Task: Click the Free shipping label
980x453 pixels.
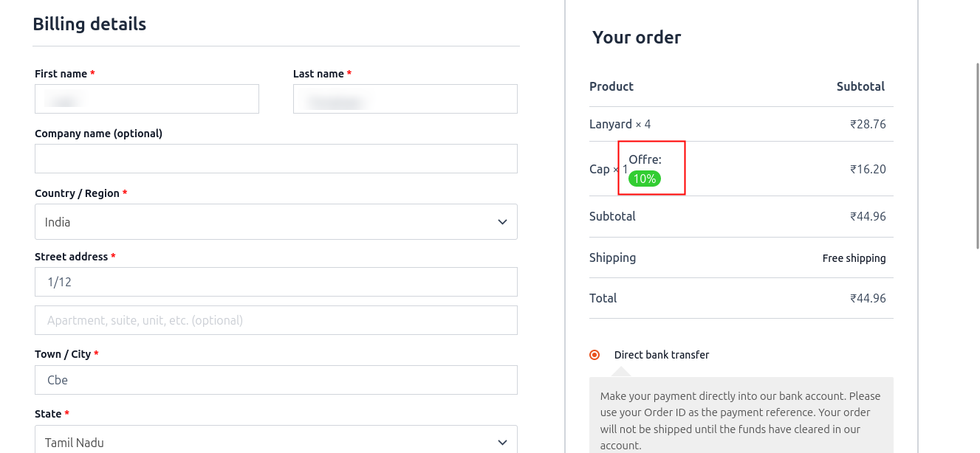Action: click(x=854, y=258)
